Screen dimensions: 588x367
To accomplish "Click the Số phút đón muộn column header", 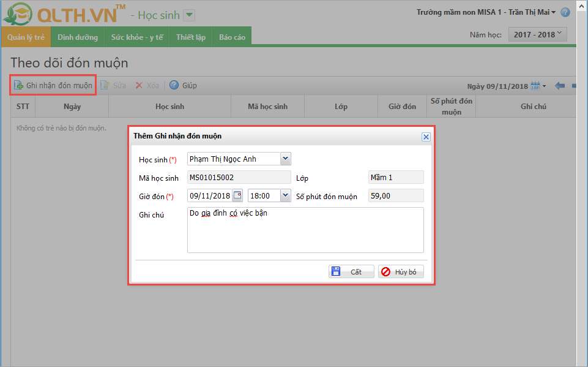I will tap(452, 107).
